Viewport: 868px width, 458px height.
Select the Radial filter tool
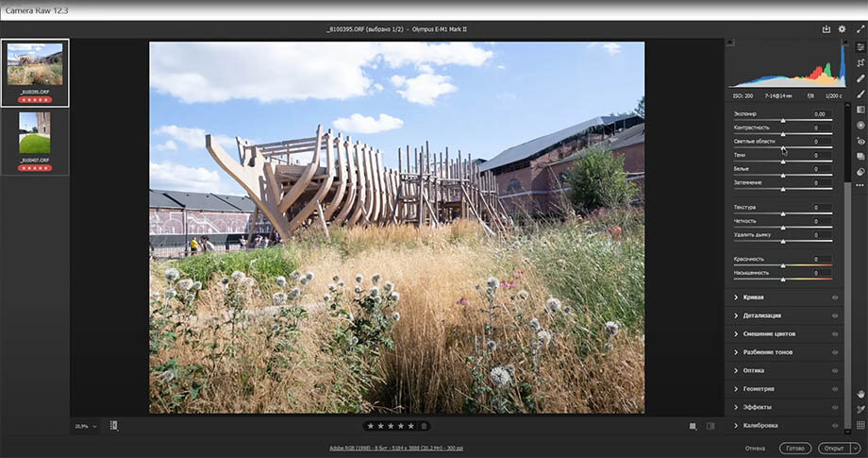pos(860,126)
